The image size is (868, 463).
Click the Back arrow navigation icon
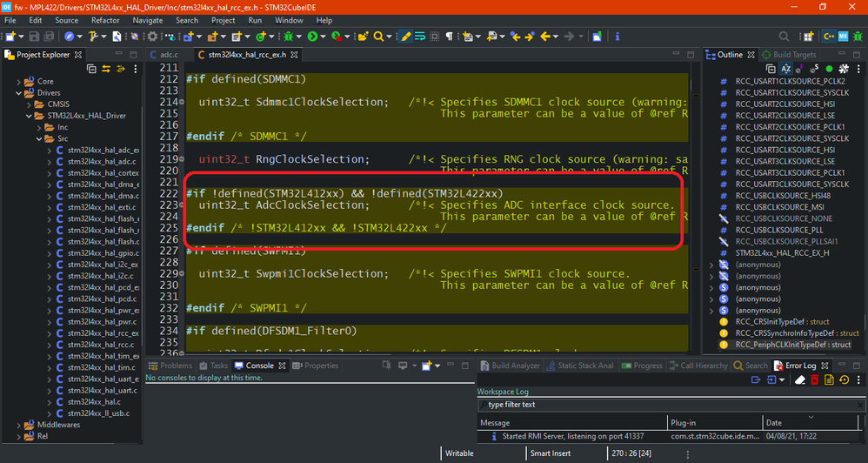(546, 37)
